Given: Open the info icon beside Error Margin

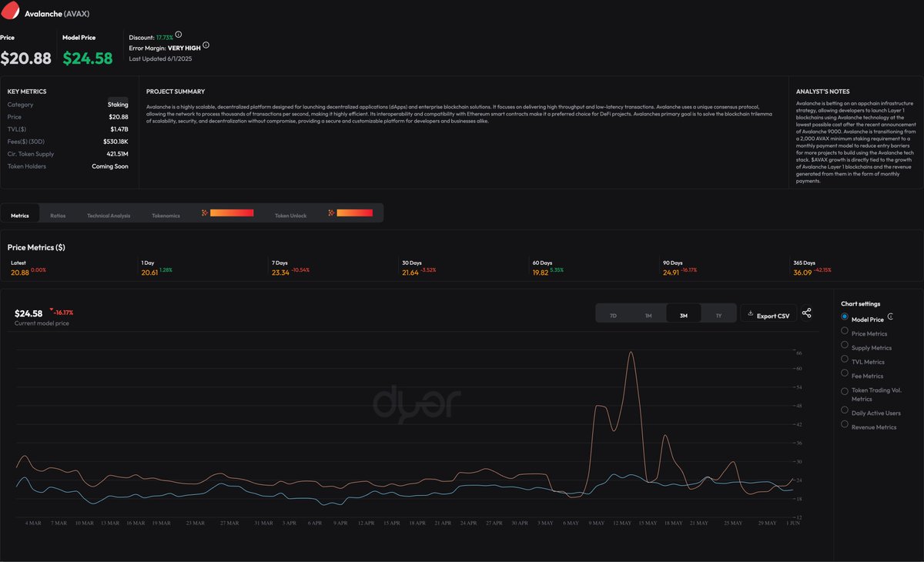Looking at the screenshot, I should pyautogui.click(x=206, y=45).
